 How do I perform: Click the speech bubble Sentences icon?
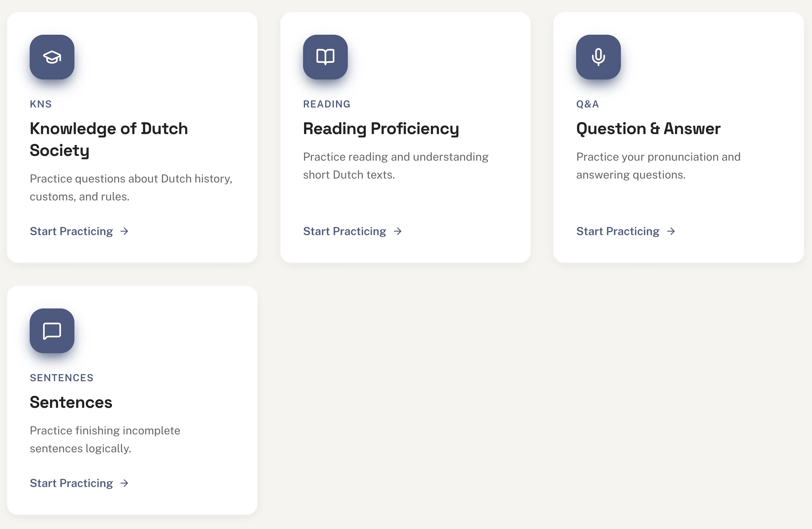pos(52,331)
